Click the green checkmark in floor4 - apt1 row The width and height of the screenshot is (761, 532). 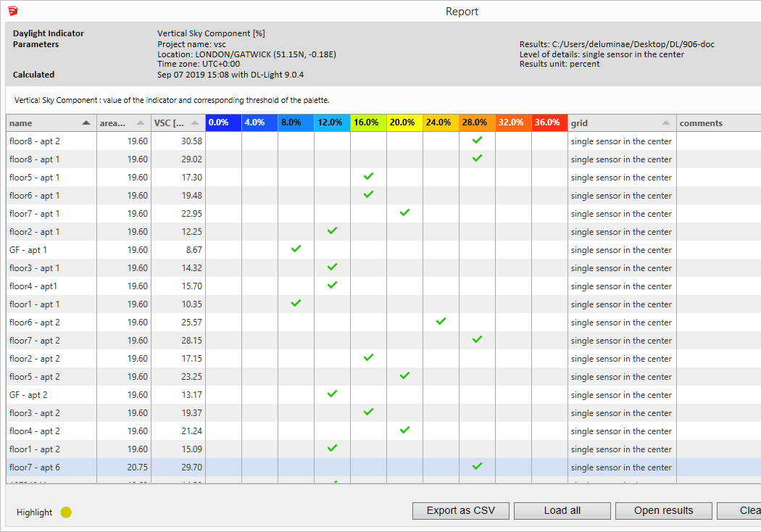(x=332, y=285)
